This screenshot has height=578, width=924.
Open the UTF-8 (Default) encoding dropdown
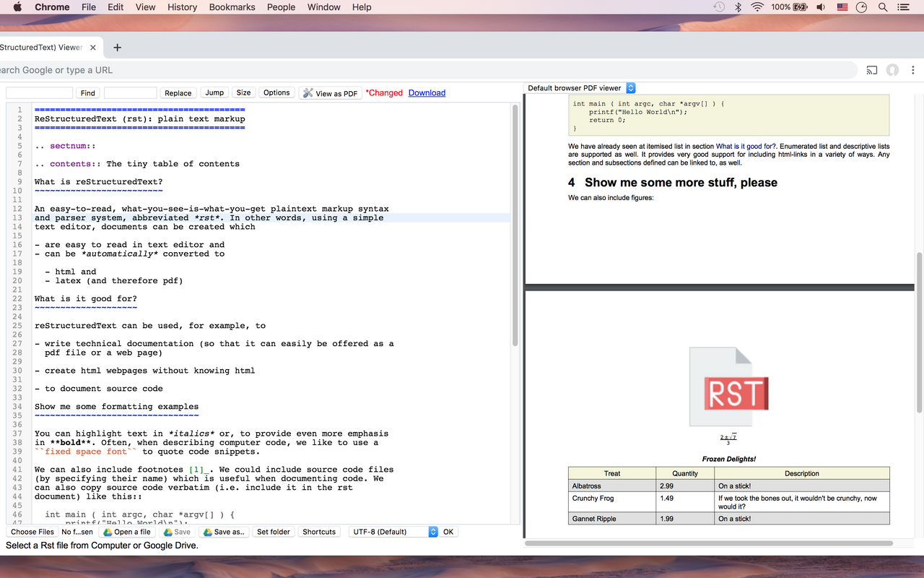(x=393, y=532)
